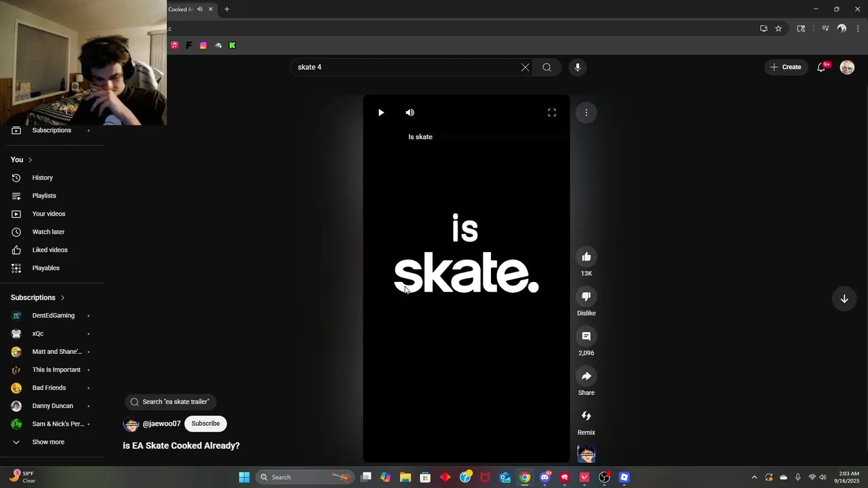This screenshot has height=488, width=868.
Task: Open weather widget showing 59°F
Action: point(23,477)
